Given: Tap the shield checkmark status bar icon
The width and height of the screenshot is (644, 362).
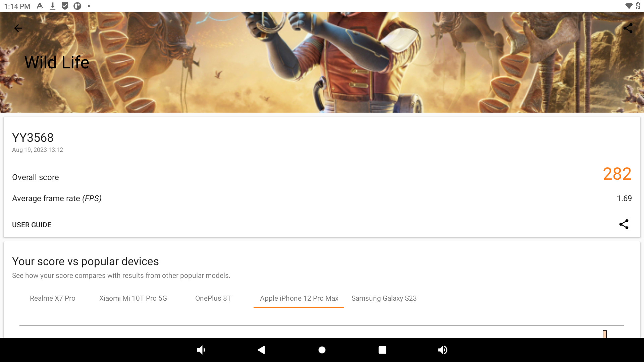Looking at the screenshot, I should pos(65,6).
